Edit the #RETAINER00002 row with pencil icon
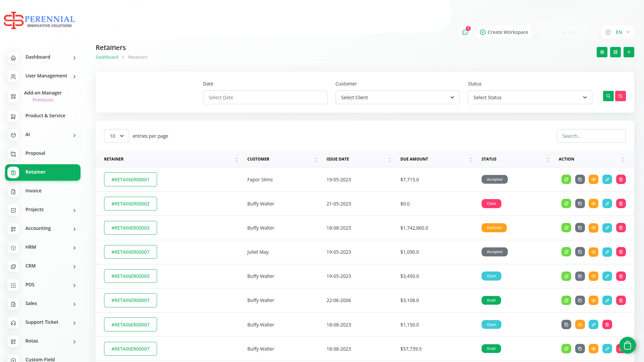Viewport: 644px width, 362px height. coord(607,204)
